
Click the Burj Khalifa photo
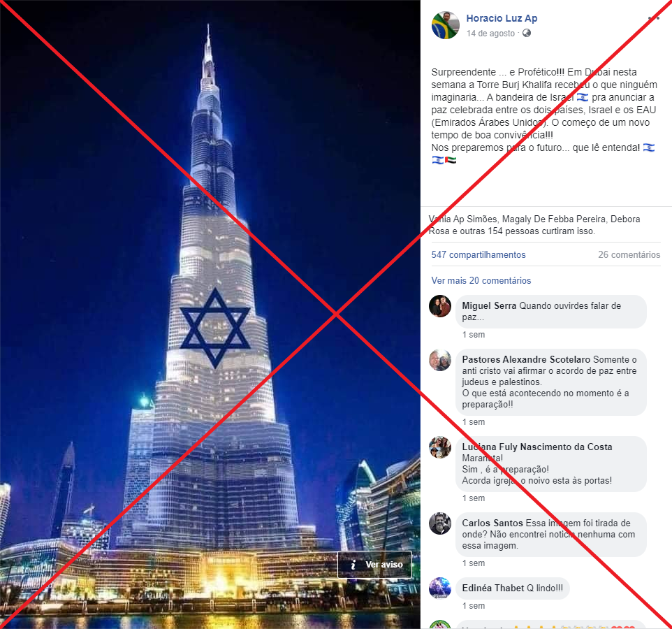210,314
